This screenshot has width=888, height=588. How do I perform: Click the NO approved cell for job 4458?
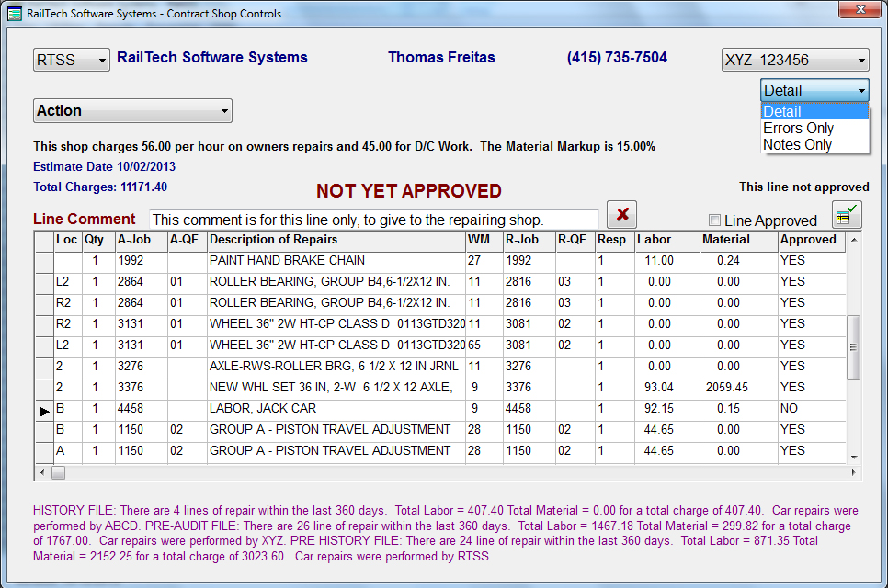point(812,409)
